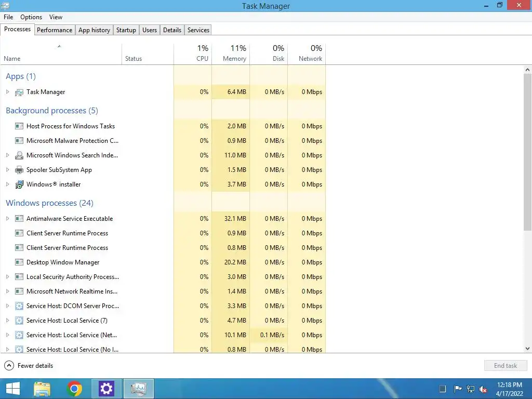The height and width of the screenshot is (399, 532).
Task: Expand the Windows installer row
Action: [x=7, y=184]
